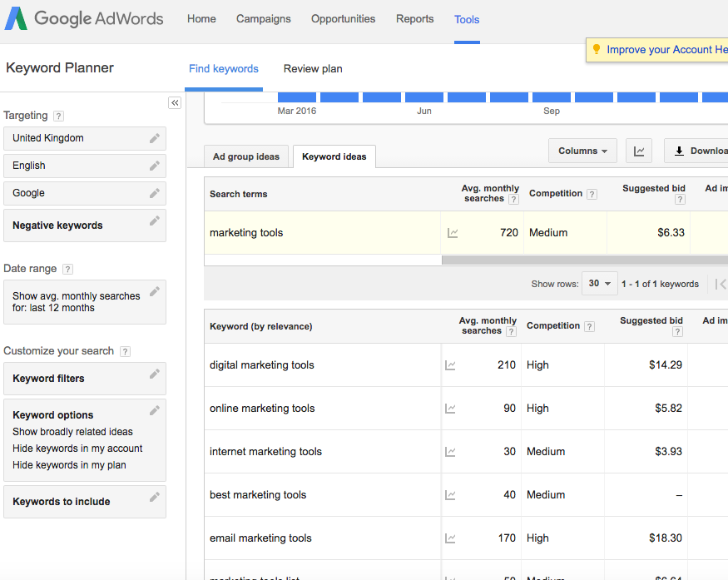The width and height of the screenshot is (728, 580).
Task: Click the Sep bar in chart
Action: point(552,97)
